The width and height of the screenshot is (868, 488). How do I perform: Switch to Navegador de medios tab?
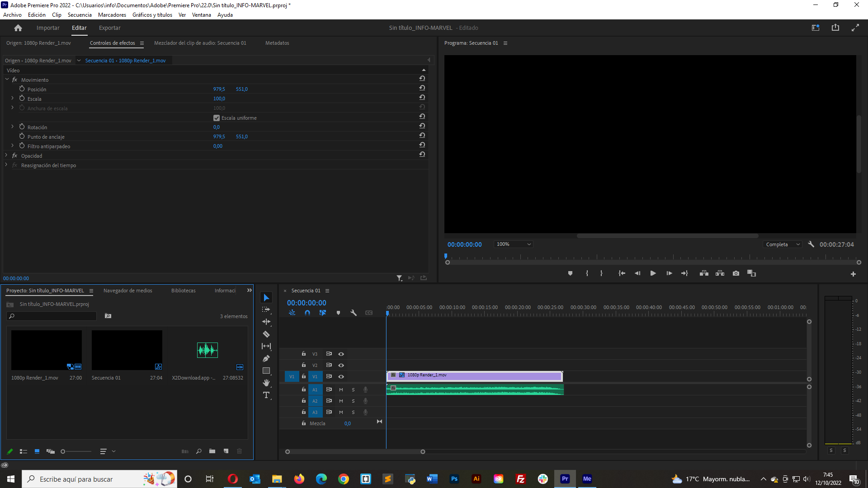pos(127,291)
